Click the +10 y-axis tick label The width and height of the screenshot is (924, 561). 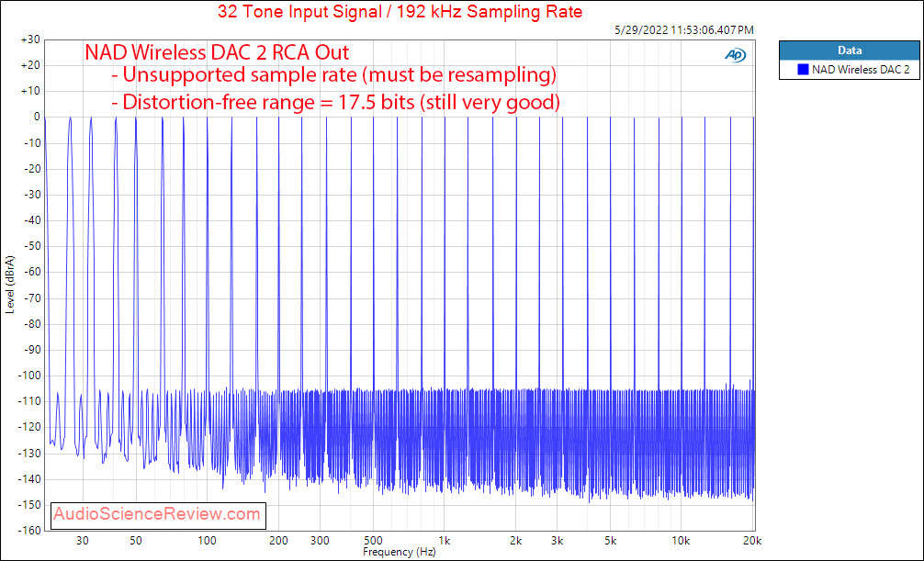[x=30, y=91]
